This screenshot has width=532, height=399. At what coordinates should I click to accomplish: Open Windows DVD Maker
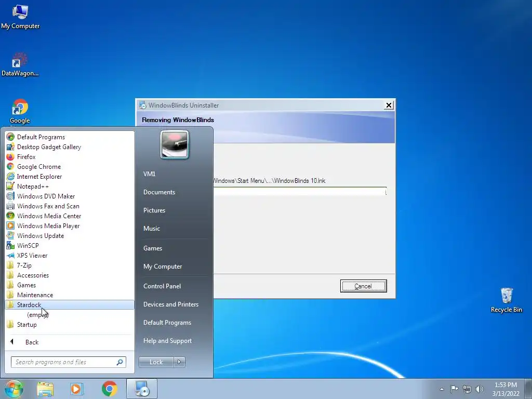70,196
